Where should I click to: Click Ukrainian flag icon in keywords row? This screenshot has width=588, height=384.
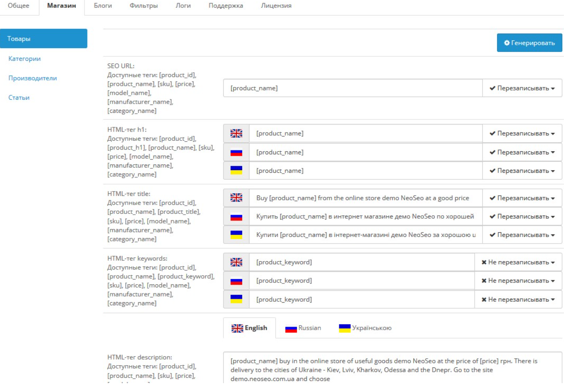(236, 299)
